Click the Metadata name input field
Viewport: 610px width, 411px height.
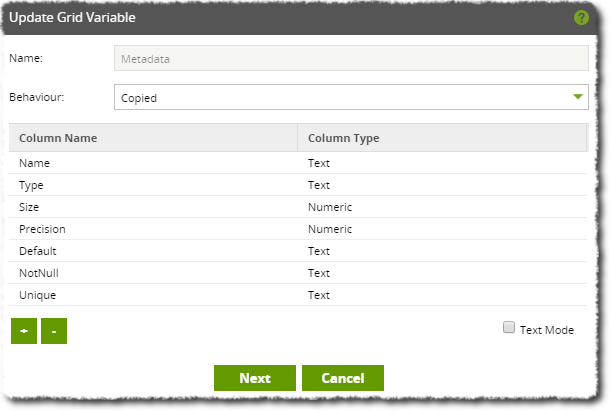click(351, 58)
